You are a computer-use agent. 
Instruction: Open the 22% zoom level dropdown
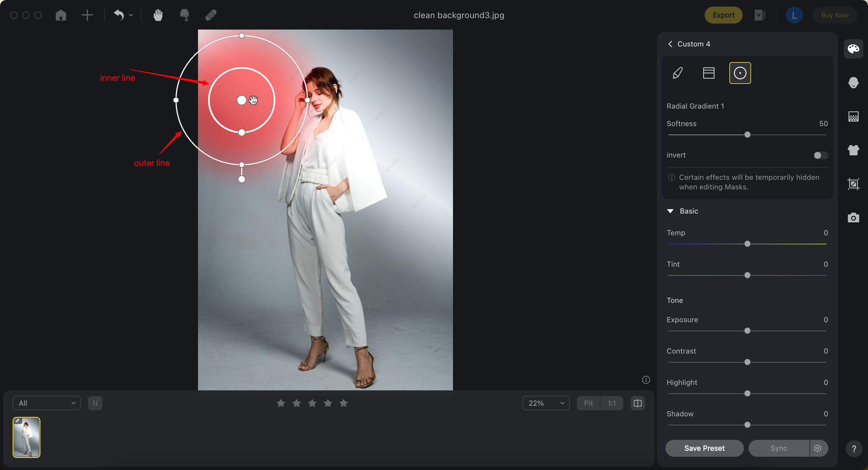pyautogui.click(x=546, y=403)
